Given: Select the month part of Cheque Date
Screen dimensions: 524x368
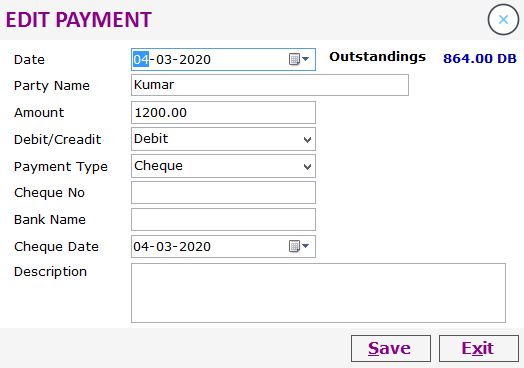Looking at the screenshot, I should pyautogui.click(x=164, y=247).
